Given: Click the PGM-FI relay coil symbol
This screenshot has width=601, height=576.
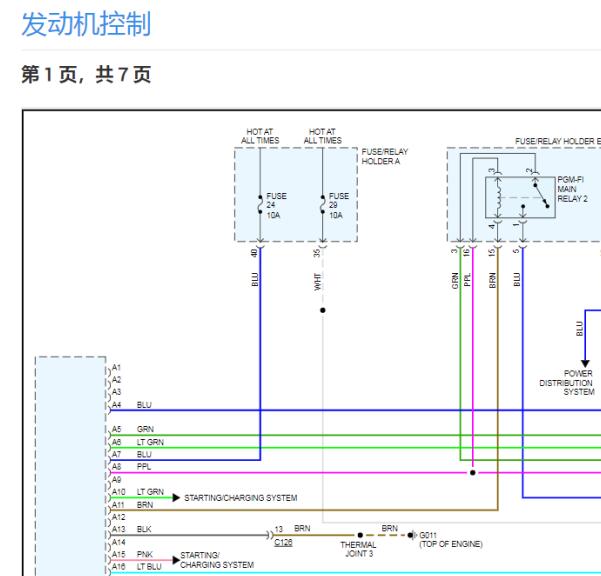Looking at the screenshot, I should 498,198.
